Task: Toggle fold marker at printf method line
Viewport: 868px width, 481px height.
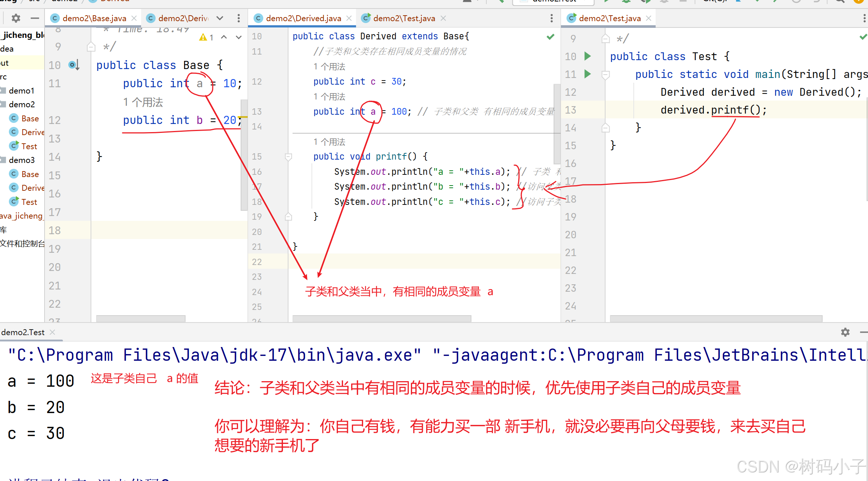Action: (288, 157)
